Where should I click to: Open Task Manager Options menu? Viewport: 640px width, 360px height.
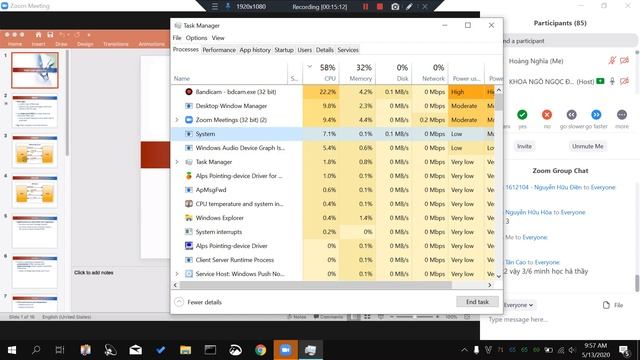196,38
